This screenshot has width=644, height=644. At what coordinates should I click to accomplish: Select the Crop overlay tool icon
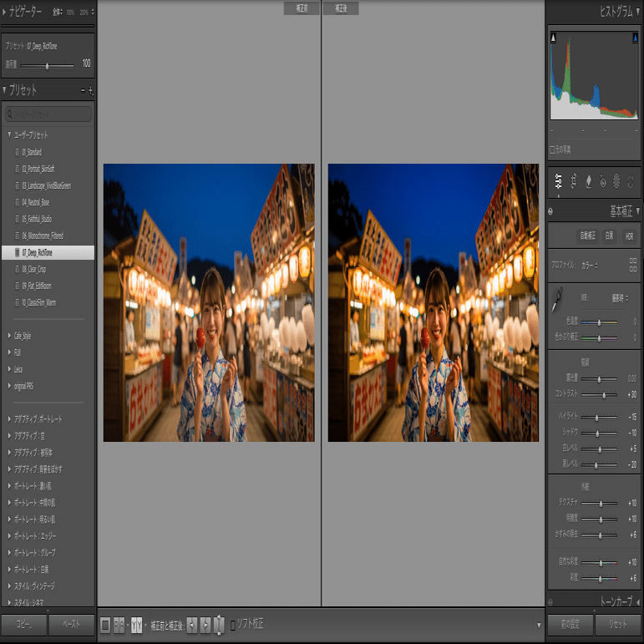tap(573, 181)
